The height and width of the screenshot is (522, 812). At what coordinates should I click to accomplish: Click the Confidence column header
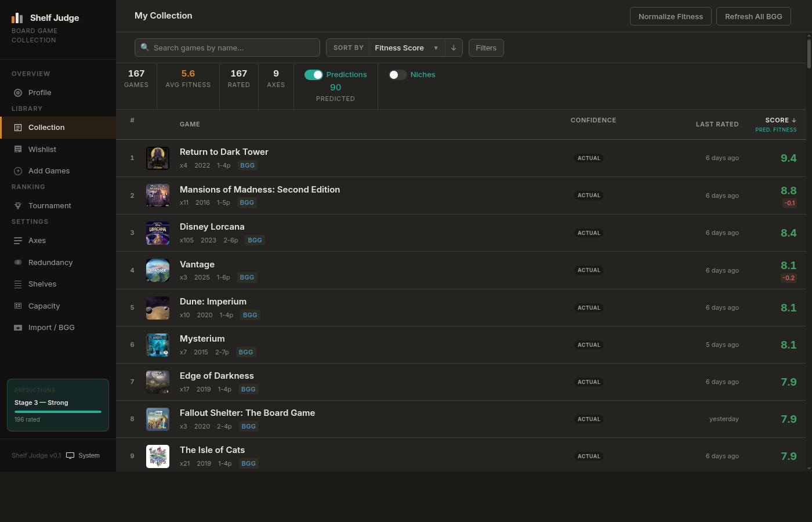coord(593,120)
